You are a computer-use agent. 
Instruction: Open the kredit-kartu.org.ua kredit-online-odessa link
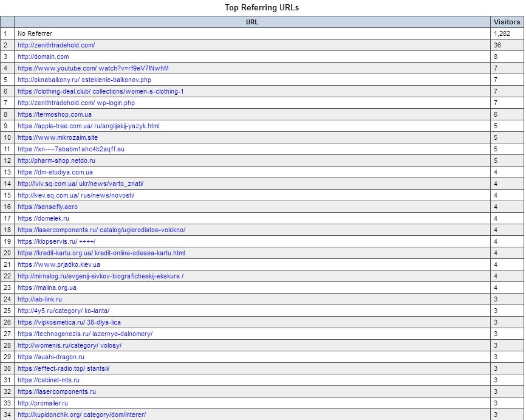click(101, 253)
